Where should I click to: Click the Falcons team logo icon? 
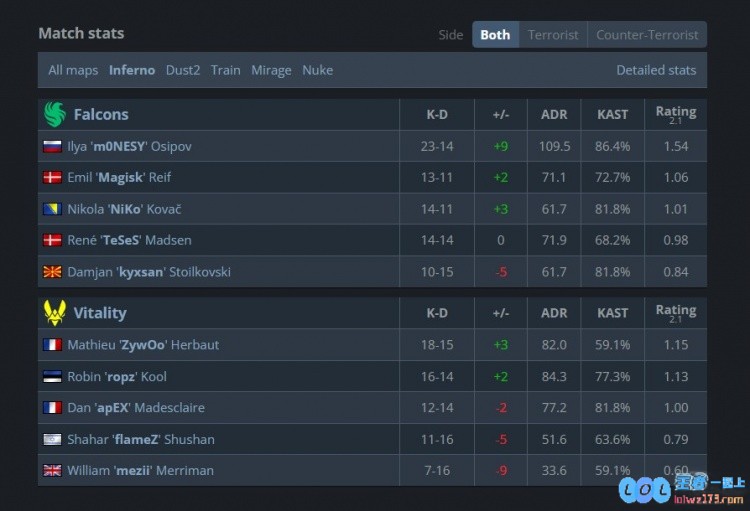55,114
